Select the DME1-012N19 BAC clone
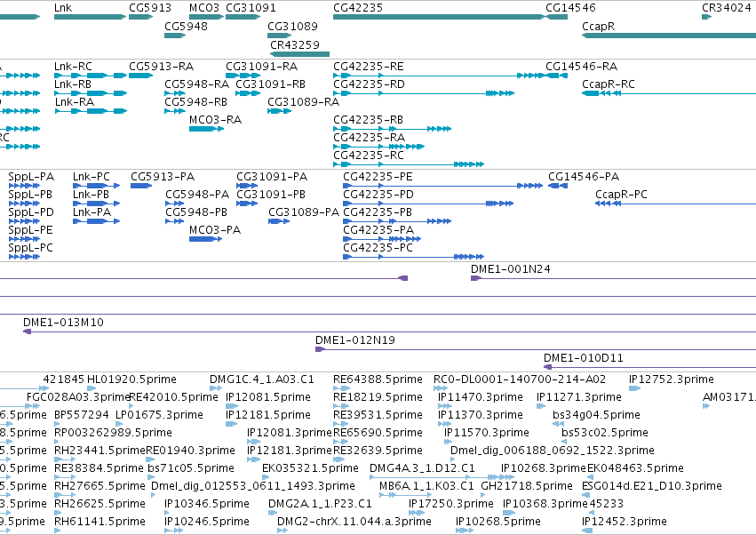 pos(536,349)
